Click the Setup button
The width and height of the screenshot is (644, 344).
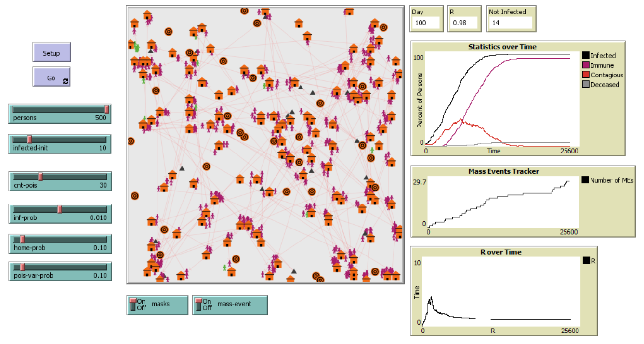[x=52, y=52]
